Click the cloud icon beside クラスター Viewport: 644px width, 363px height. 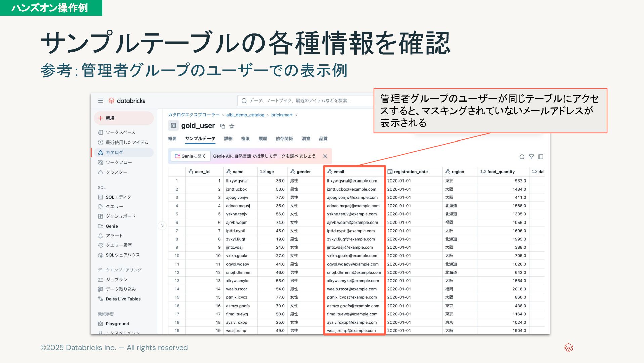coord(100,172)
